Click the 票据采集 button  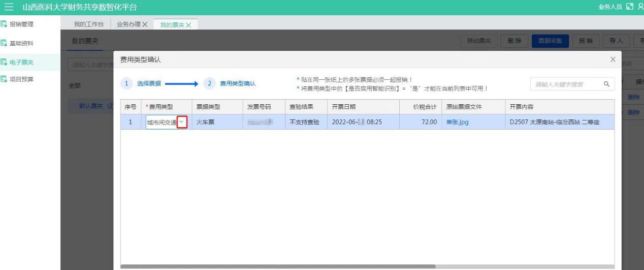pyautogui.click(x=550, y=41)
